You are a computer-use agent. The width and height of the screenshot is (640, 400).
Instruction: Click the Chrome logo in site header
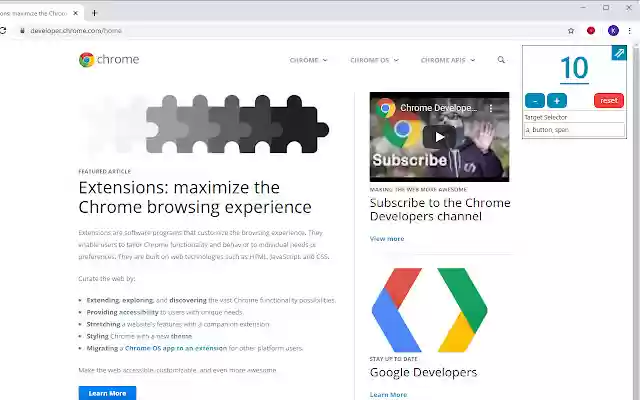coord(109,60)
